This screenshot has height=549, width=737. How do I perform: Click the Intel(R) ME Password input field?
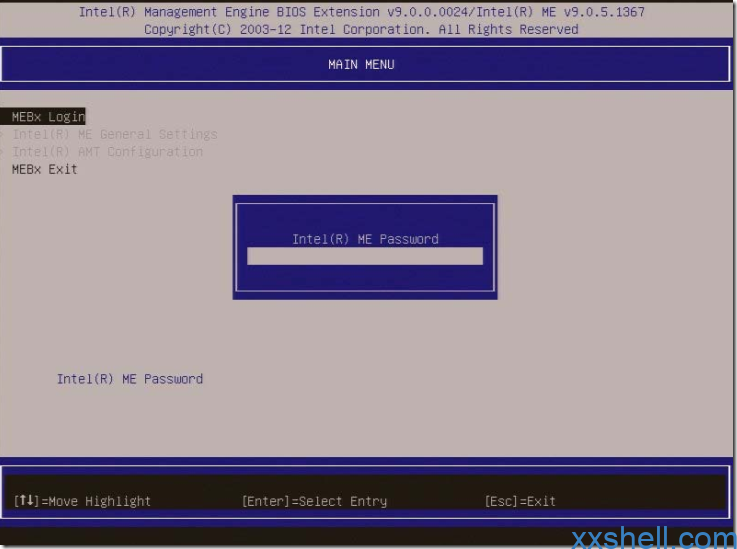pos(365,256)
